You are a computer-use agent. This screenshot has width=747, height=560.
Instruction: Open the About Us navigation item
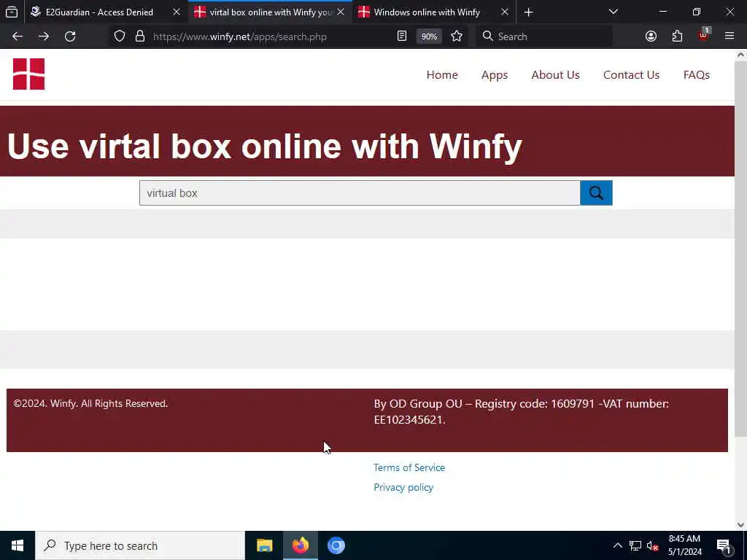tap(555, 75)
